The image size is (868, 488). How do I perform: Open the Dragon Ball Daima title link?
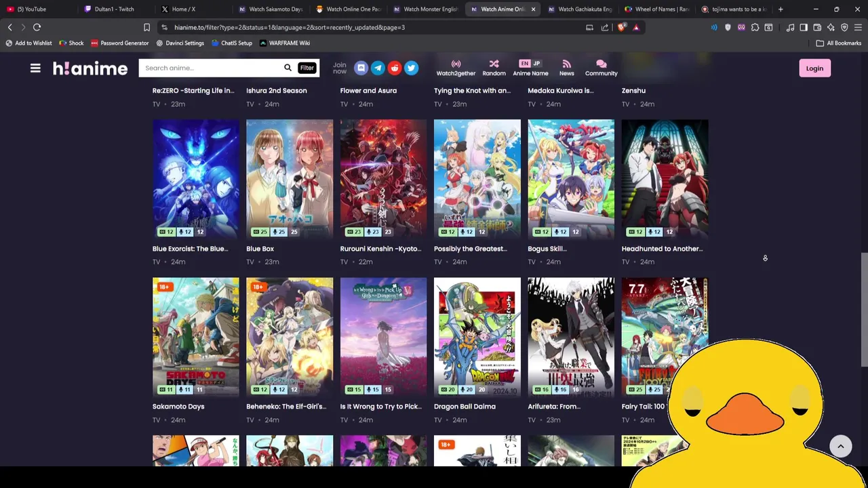(x=465, y=407)
